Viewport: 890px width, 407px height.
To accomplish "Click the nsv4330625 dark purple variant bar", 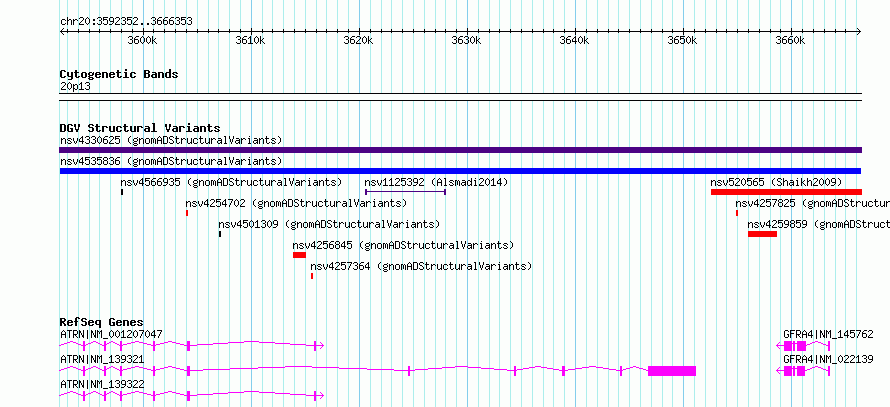I will (460, 150).
